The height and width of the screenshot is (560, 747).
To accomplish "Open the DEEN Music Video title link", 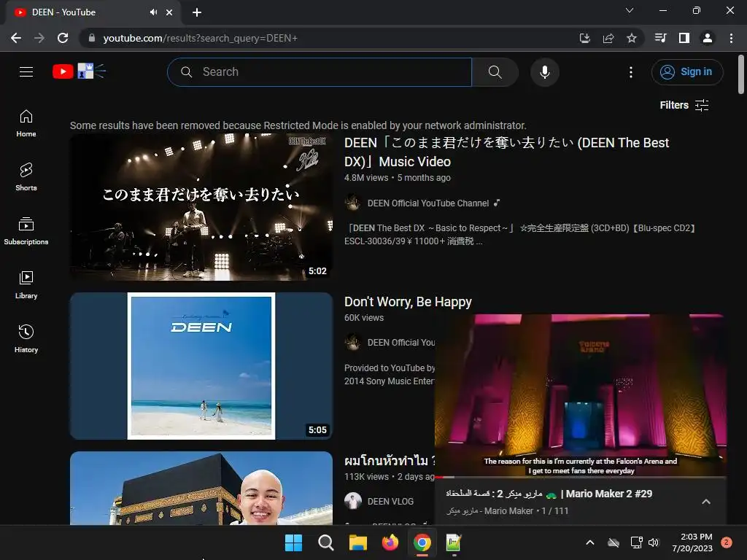I will 506,152.
